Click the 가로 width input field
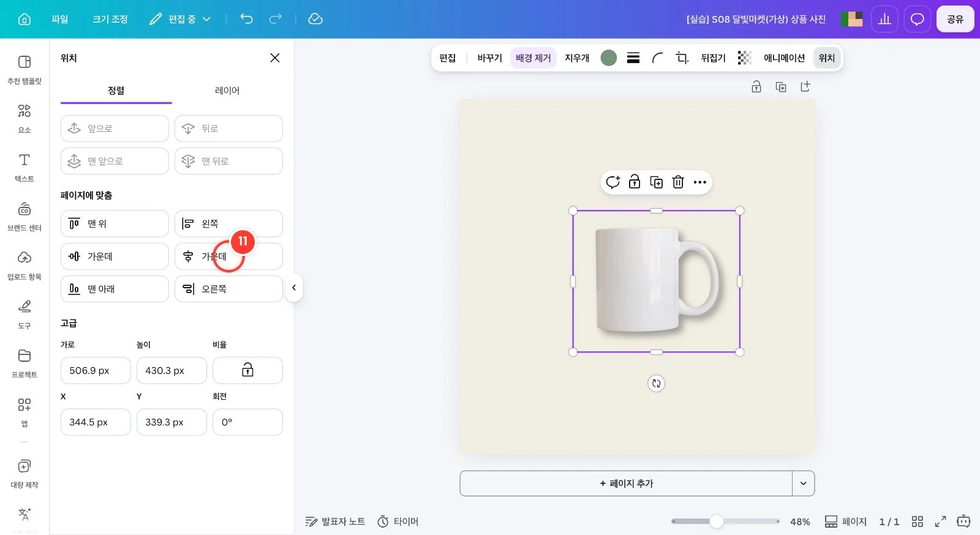Screen dimensions: 980x535 (96, 370)
